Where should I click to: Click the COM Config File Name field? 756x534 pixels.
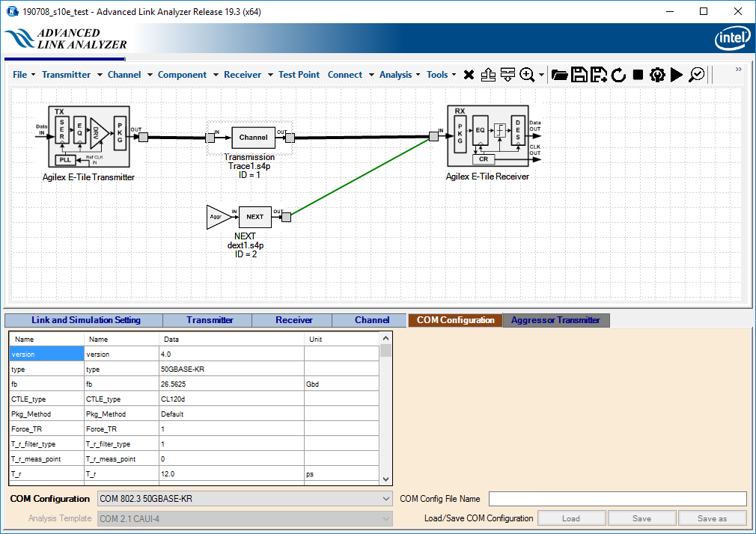point(617,499)
